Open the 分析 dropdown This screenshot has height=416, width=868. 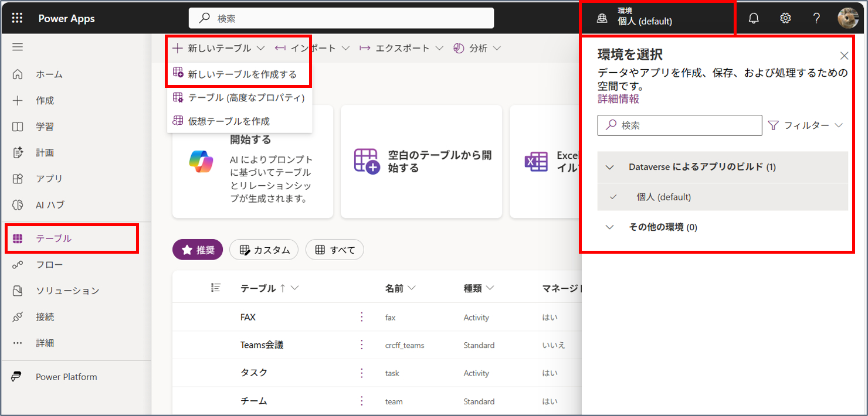pyautogui.click(x=477, y=48)
